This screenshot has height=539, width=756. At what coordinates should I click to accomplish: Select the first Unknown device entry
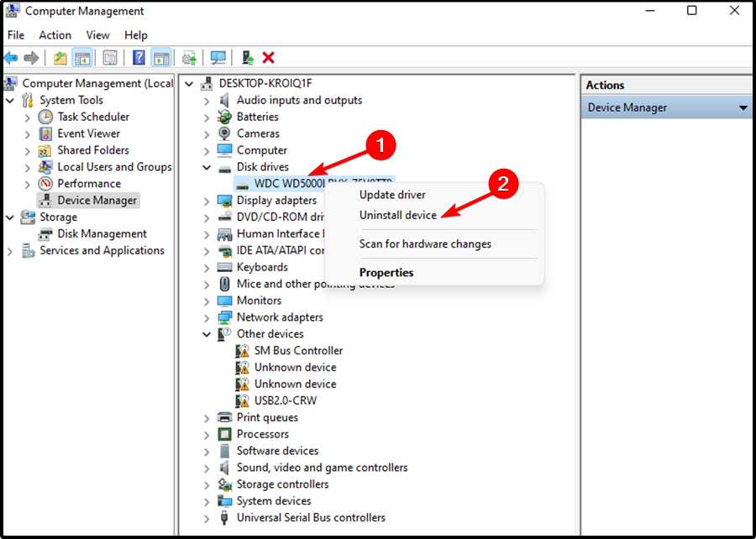[x=296, y=368]
